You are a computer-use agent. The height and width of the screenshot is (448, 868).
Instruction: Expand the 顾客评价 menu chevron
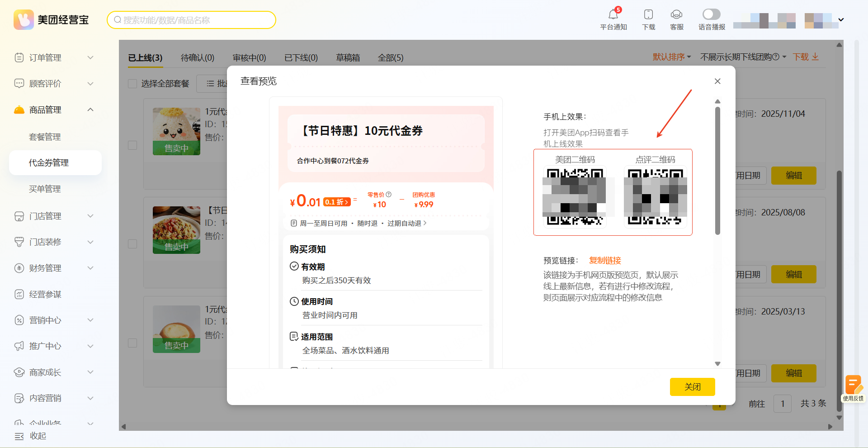coord(90,84)
